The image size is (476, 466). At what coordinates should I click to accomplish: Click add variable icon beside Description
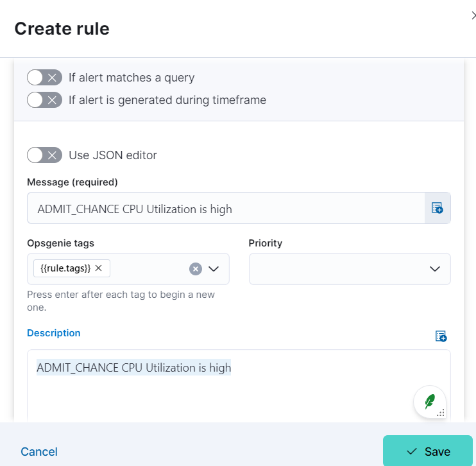(441, 336)
